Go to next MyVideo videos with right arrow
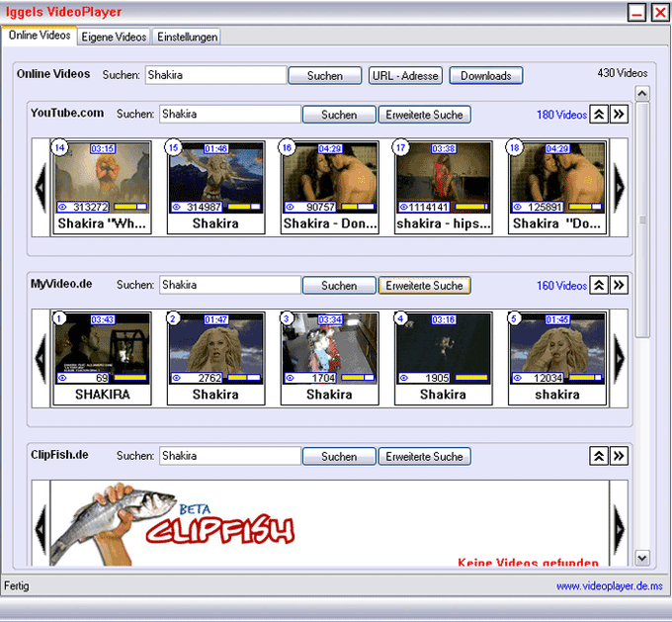The image size is (672, 622). 619,358
